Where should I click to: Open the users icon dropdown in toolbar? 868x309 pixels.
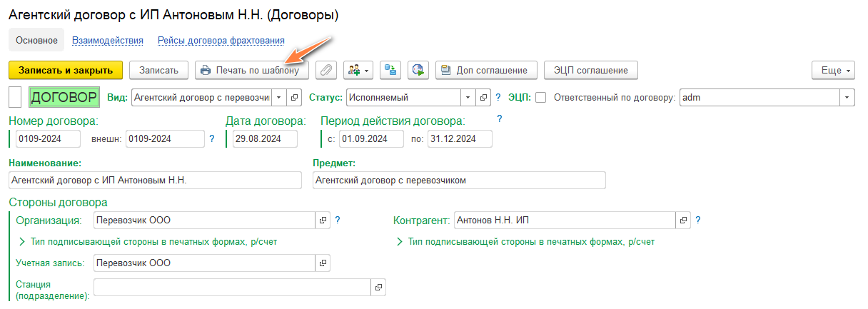pyautogui.click(x=358, y=70)
